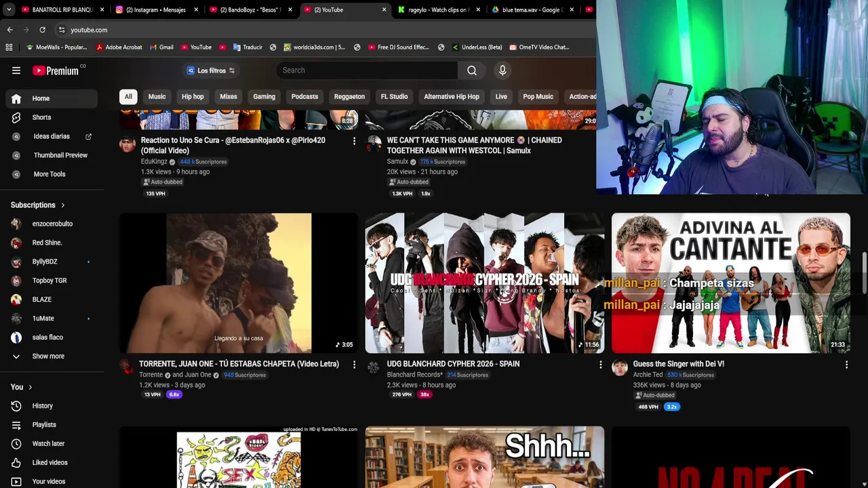Select the Mixes filter chip
Screen dimensions: 868x488
(x=229, y=96)
